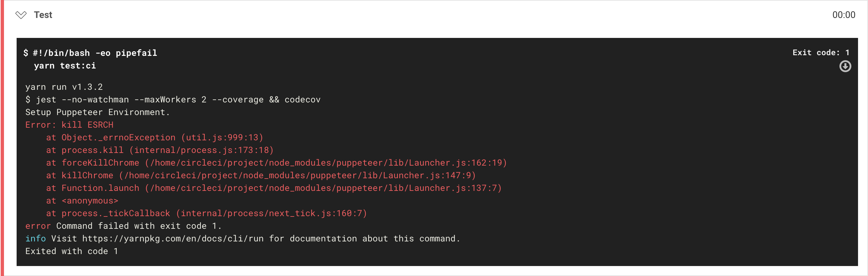Click the process._tickCallback trace line
Image resolution: width=868 pixels, height=276 pixels.
(206, 213)
